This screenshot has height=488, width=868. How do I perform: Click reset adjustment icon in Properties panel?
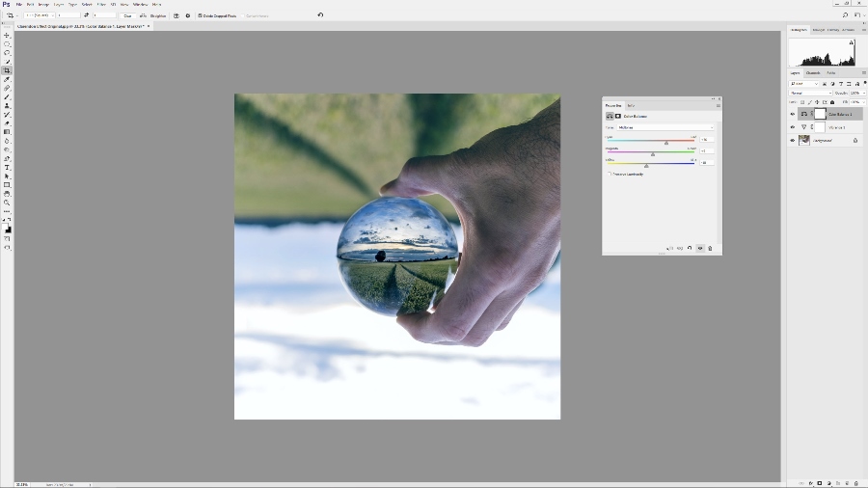pyautogui.click(x=690, y=249)
